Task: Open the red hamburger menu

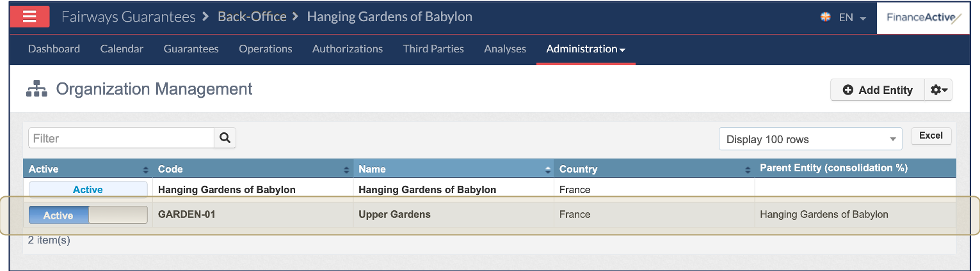Action: 29,17
